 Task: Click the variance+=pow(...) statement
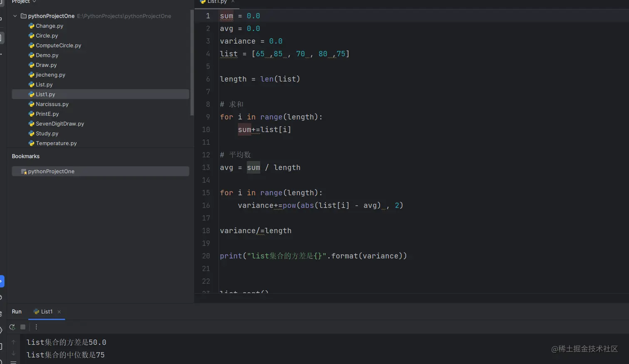[320, 205]
